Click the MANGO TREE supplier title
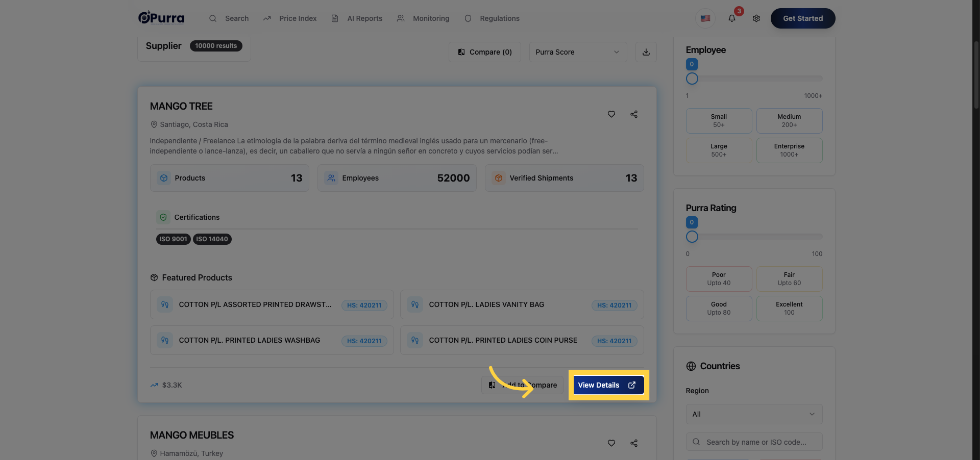Screen dimensions: 980x460 pos(181,106)
